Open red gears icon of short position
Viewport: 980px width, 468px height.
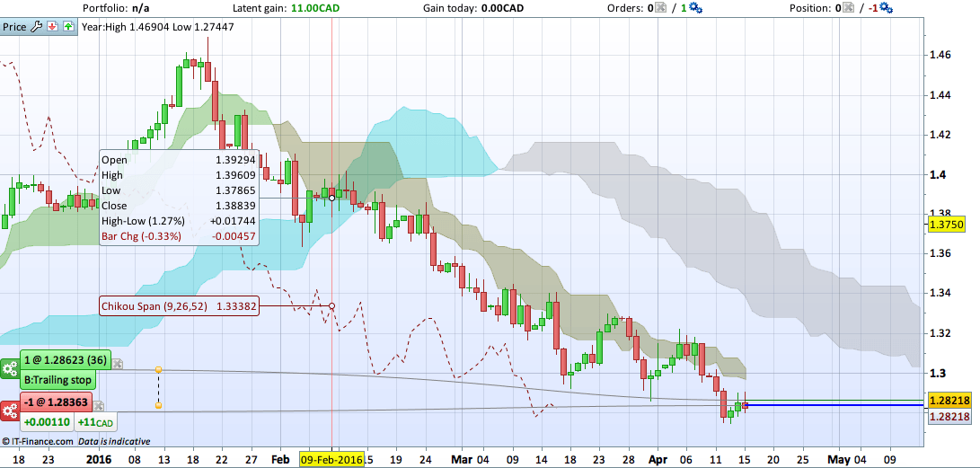pos(9,411)
